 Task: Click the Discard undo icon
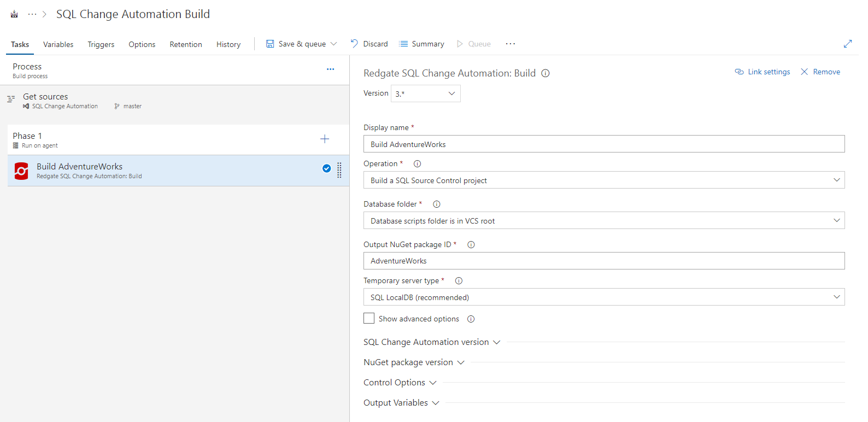pyautogui.click(x=354, y=44)
